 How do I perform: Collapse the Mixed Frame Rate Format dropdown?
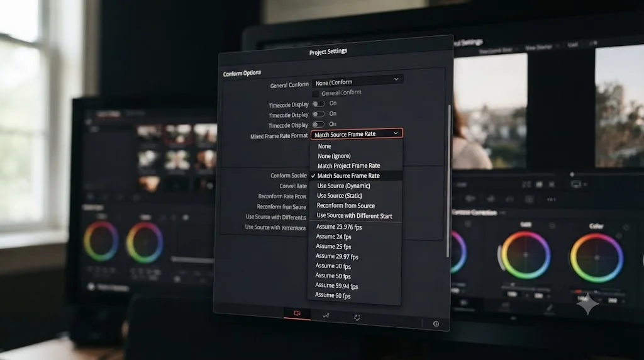pos(357,134)
